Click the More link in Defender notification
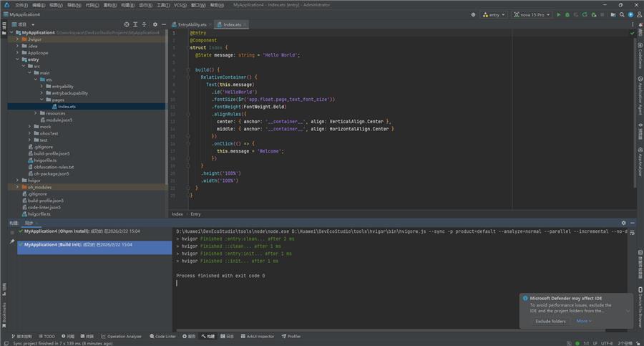 tap(583, 321)
